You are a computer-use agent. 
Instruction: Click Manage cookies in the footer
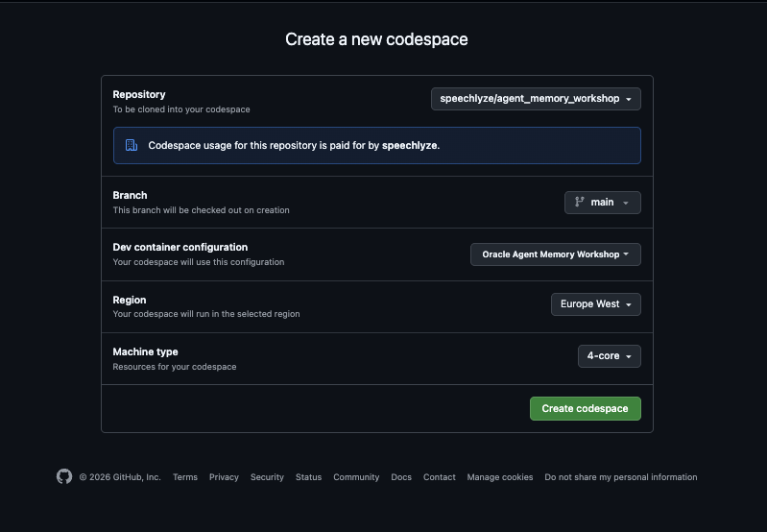click(500, 477)
